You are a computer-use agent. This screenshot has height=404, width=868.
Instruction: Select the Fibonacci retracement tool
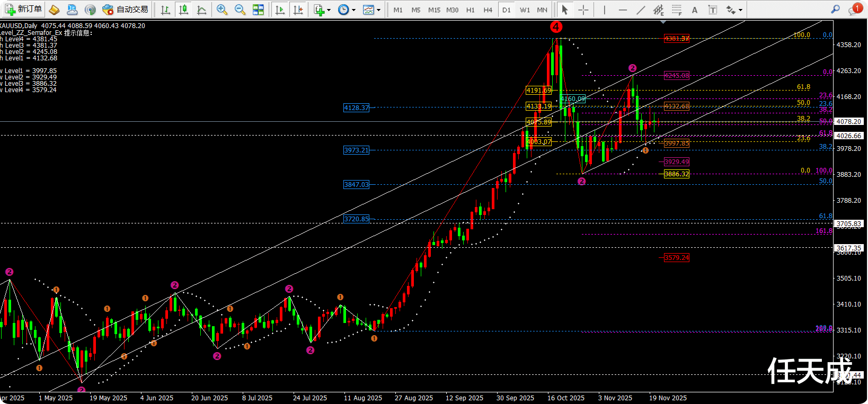(677, 10)
